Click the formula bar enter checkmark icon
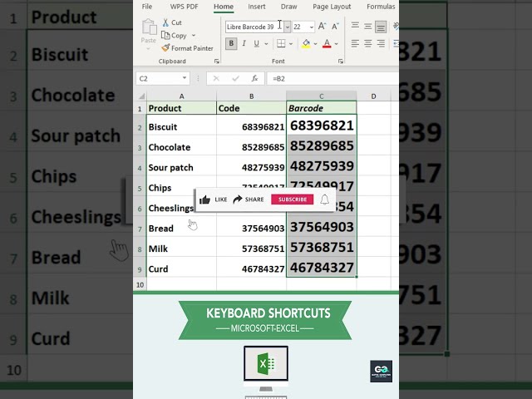Screen dimensions: 532x399 pos(235,79)
